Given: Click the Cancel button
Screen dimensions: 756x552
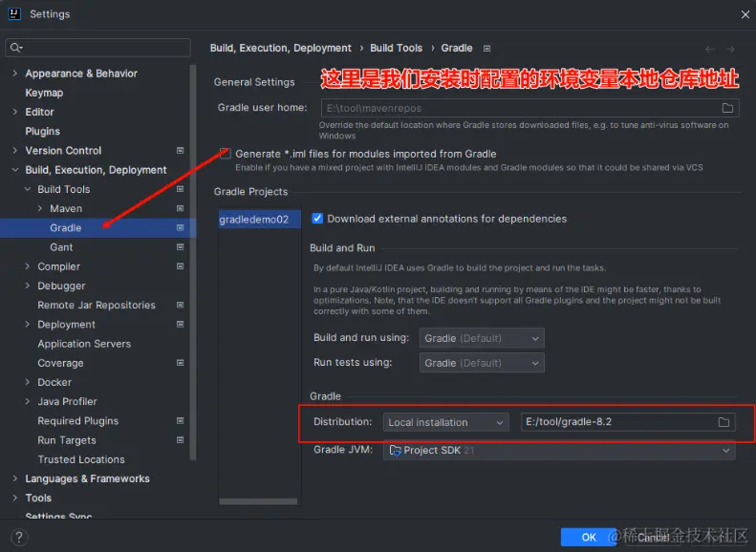Looking at the screenshot, I should (655, 537).
